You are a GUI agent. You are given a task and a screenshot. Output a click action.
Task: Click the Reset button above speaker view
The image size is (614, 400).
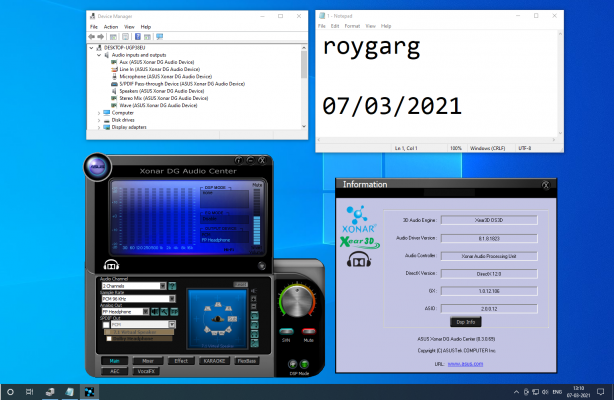click(x=240, y=284)
